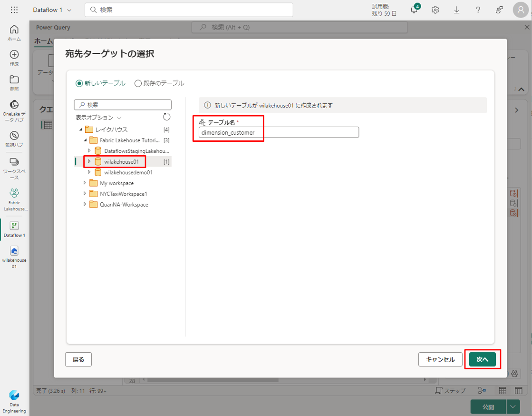Open help question mark icon
This screenshot has height=416, width=532.
(478, 10)
